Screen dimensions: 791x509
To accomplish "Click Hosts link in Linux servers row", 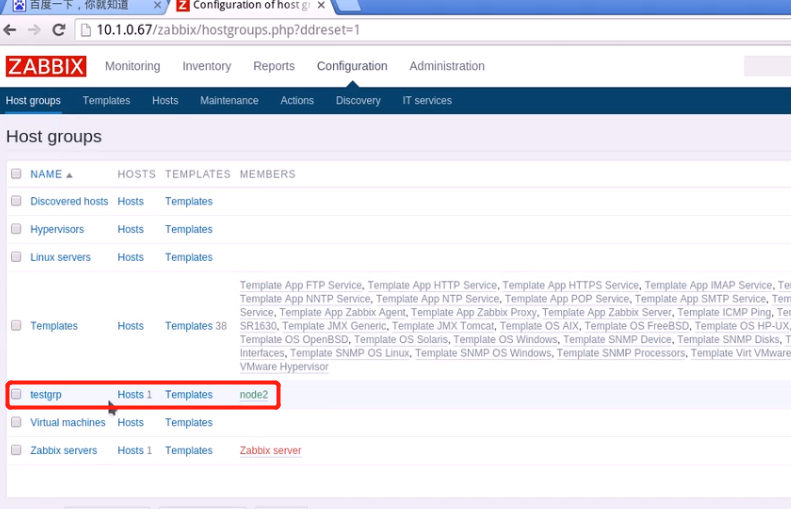I will point(131,257).
